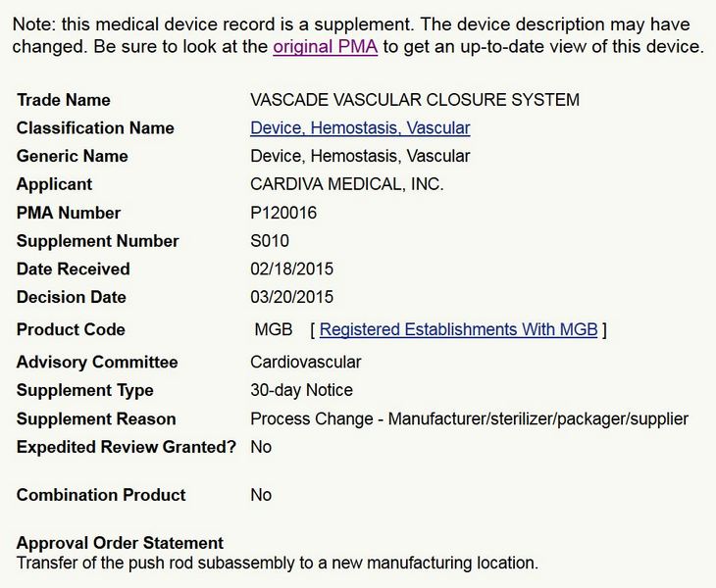Open Registered Establishments With MGB link
Viewport: 716px width, 588px height.
click(x=458, y=330)
